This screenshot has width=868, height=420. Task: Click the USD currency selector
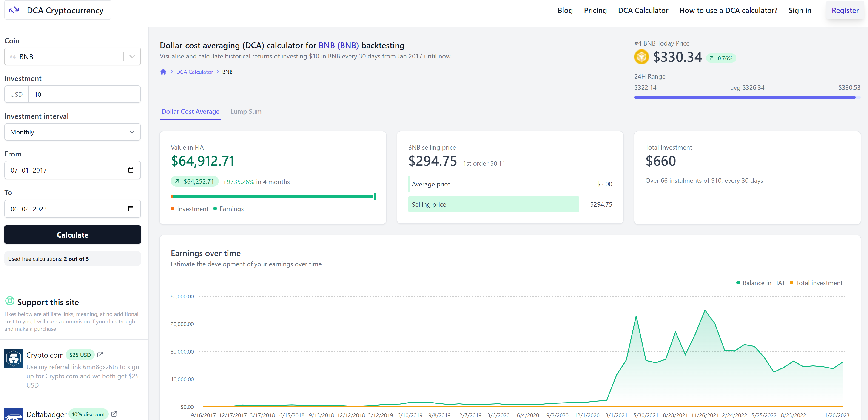point(17,94)
